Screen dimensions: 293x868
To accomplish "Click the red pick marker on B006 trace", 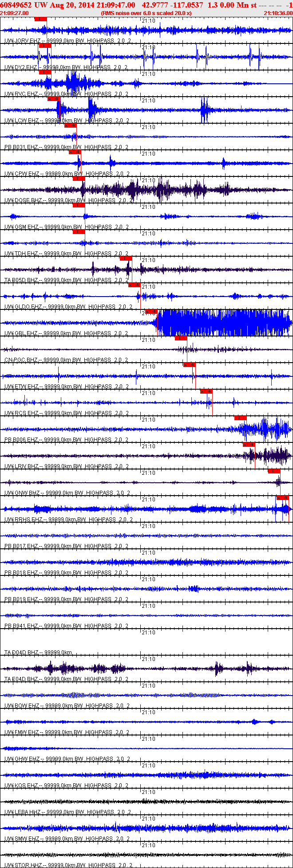I will tap(240, 418).
